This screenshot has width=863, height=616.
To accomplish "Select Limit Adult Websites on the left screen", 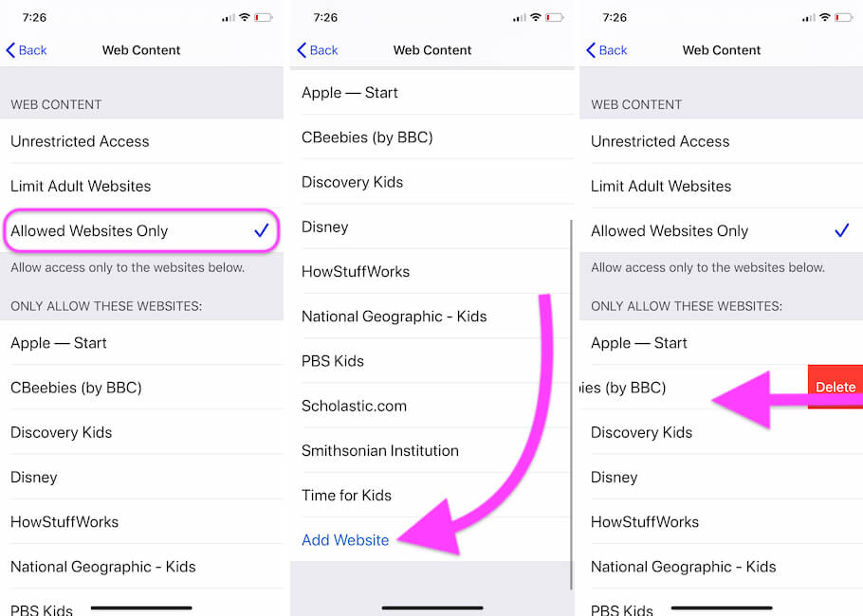I will click(142, 186).
